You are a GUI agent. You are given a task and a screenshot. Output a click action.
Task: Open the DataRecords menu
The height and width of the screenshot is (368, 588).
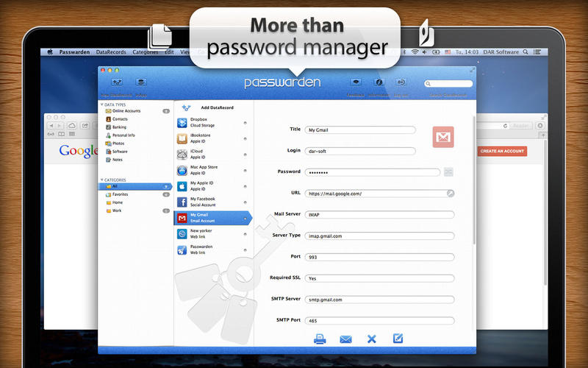[x=111, y=52]
